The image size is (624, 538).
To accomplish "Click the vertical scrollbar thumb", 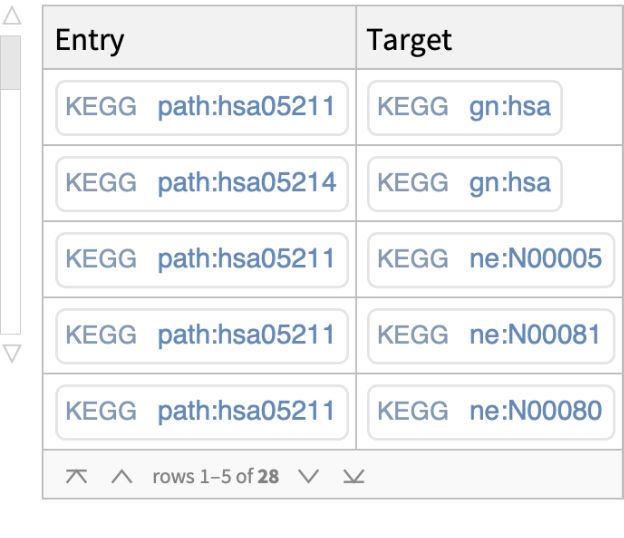I will click(10, 63).
